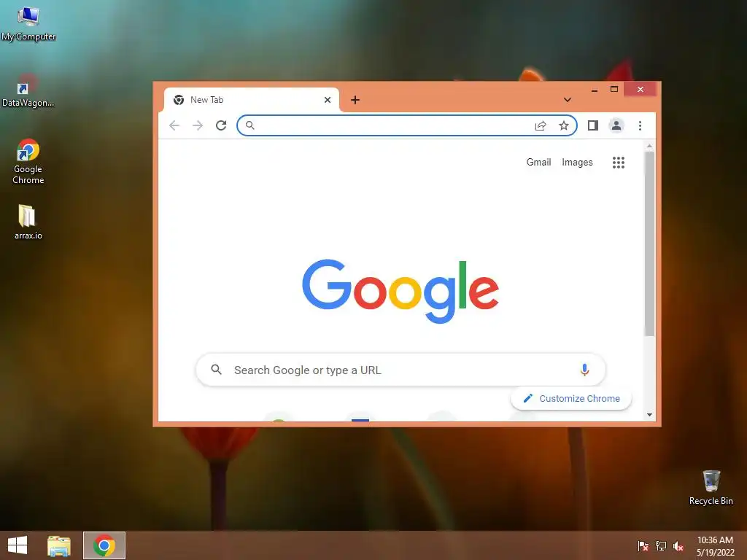Close the New Tab tab
The width and height of the screenshot is (747, 560).
coord(328,99)
